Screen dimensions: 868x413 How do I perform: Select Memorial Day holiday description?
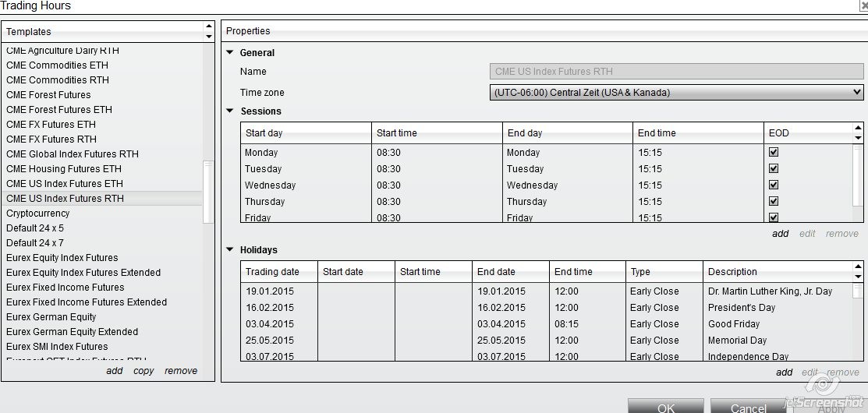pyautogui.click(x=737, y=341)
